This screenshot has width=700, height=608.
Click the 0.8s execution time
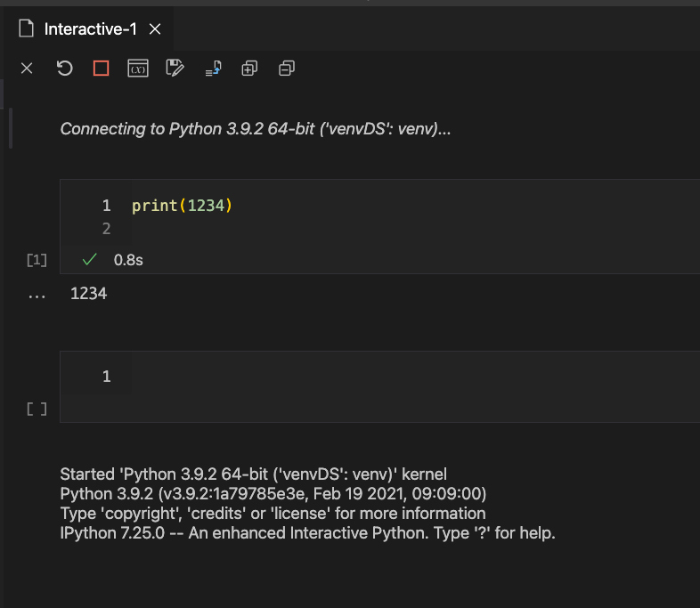[128, 260]
